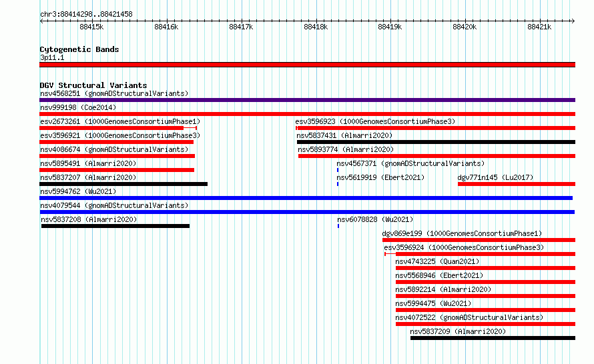The width and height of the screenshot is (594, 364).
Task: Click the black nsv5837431 variant bar
Action: 436,142
